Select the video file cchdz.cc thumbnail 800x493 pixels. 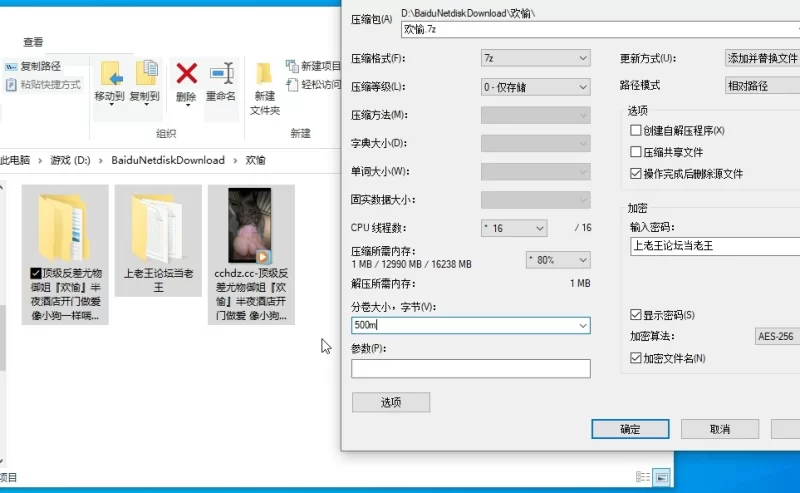pos(250,225)
